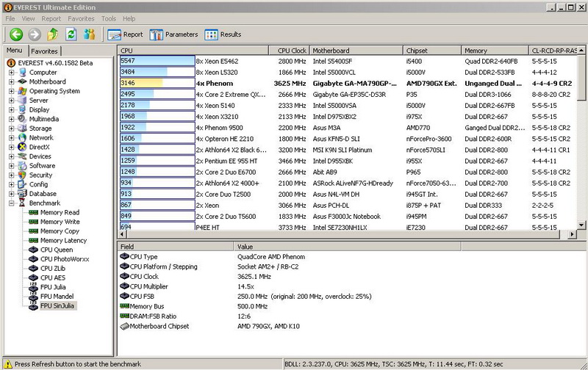Click the green Back arrow icon

pos(16,35)
